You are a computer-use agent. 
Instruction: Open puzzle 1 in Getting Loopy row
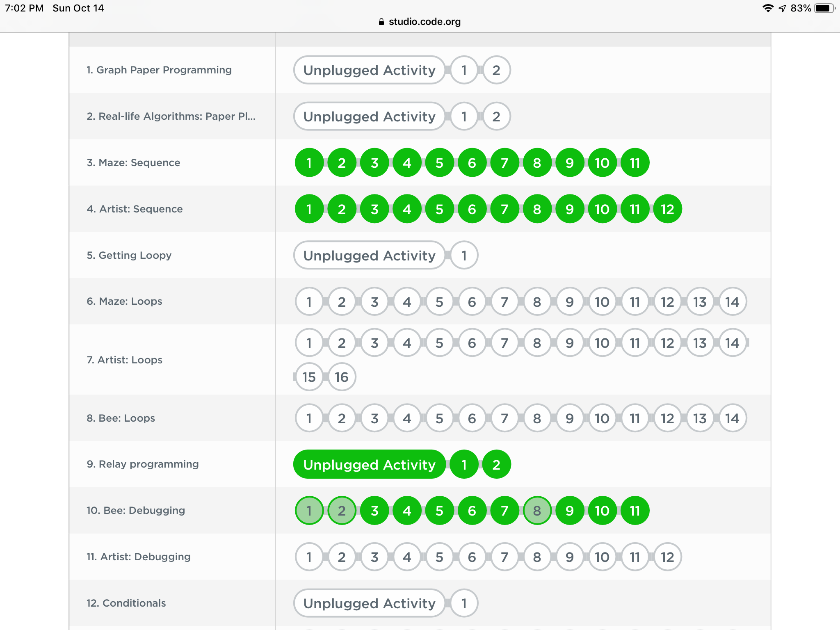[464, 256]
